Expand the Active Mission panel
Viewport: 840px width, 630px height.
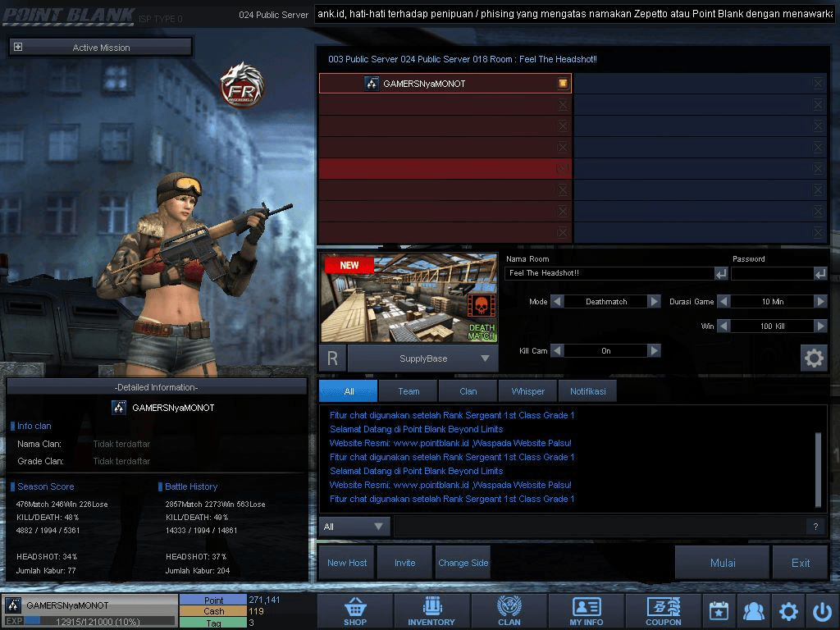pos(18,47)
